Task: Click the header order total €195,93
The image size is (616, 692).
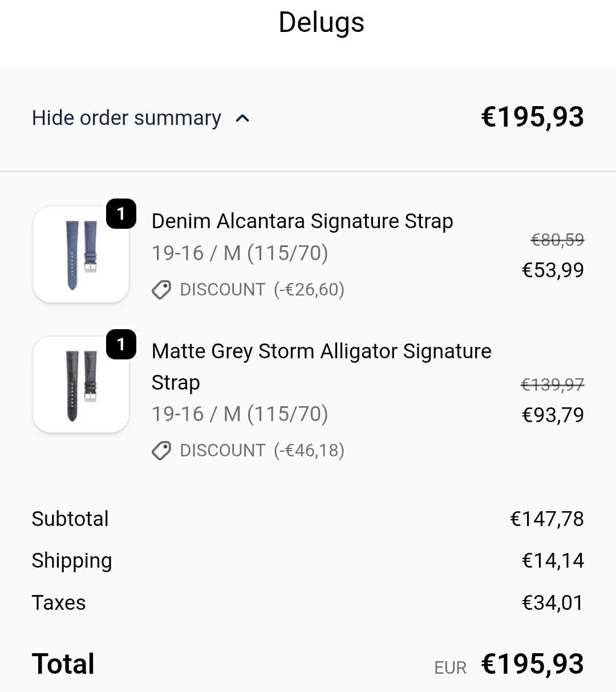Action: tap(532, 117)
